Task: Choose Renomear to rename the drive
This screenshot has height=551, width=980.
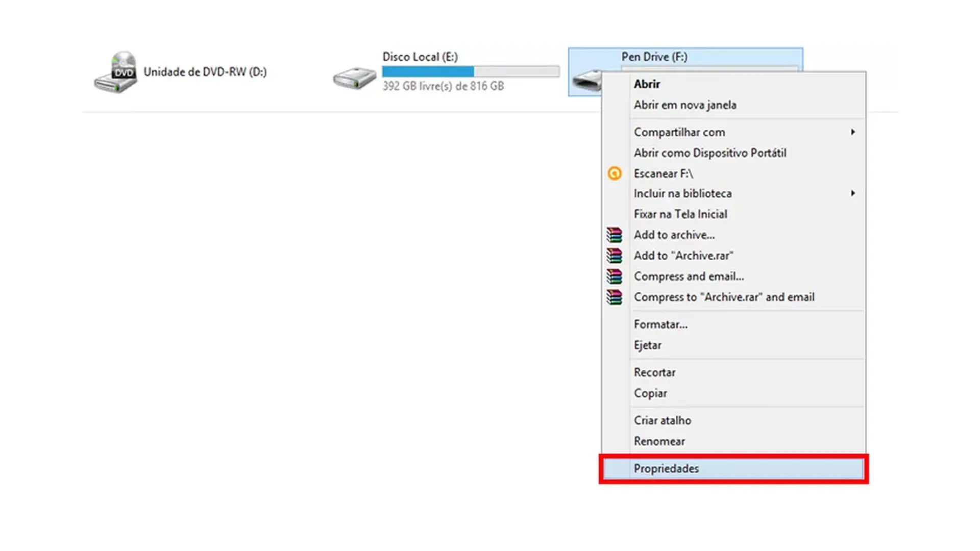Action: (659, 441)
